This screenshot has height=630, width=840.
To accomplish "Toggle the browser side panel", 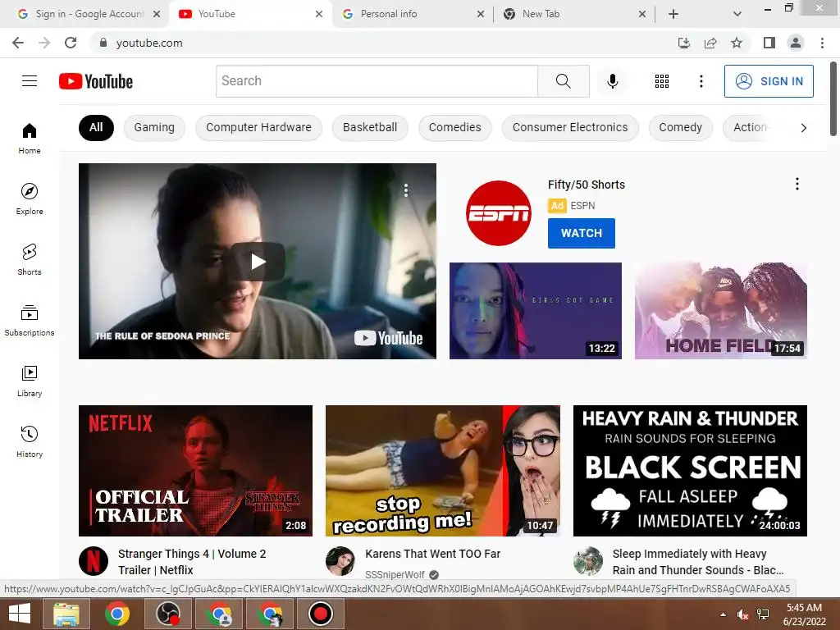I will pos(769,43).
